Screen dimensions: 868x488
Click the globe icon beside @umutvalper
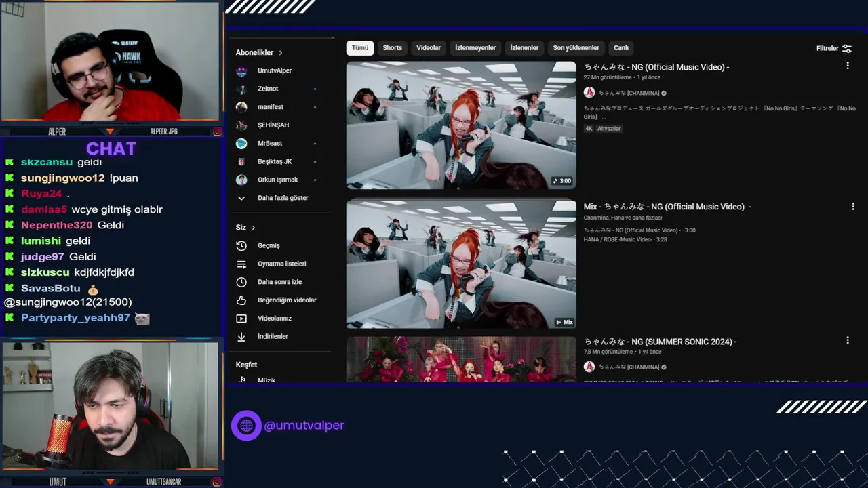pos(246,426)
